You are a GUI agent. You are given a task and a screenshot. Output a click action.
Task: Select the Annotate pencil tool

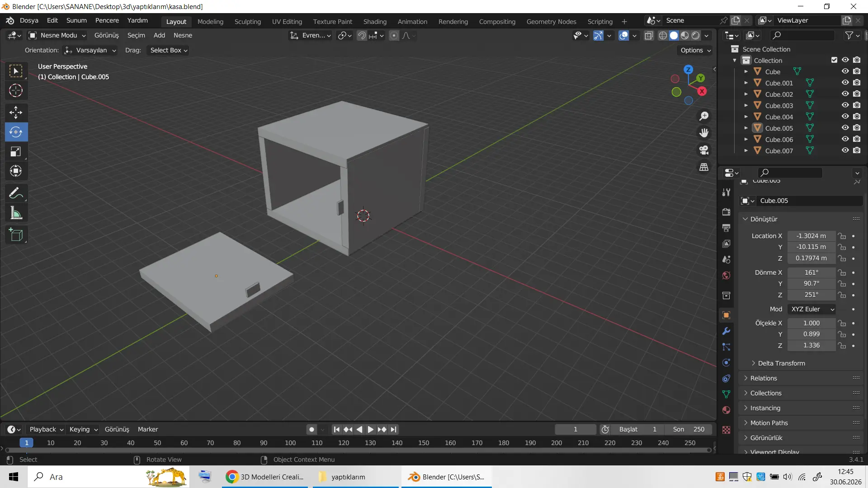tap(16, 193)
